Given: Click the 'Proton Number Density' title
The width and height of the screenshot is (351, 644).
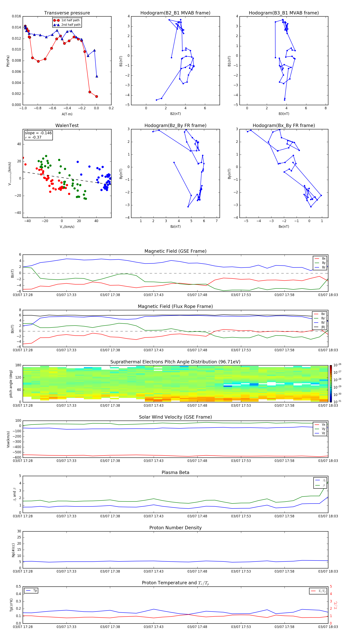Looking at the screenshot, I should tap(175, 528).
